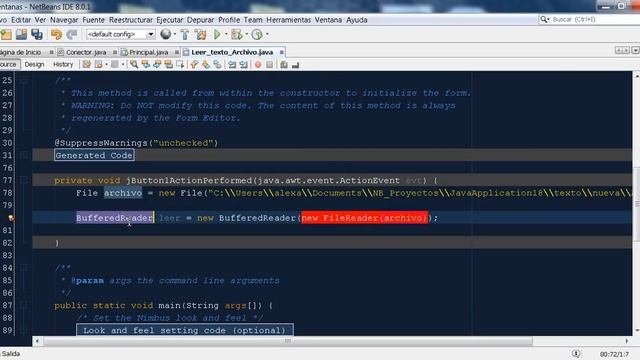Click the Open Project toolbar icon
Image resolution: width=640 pixels, height=360 pixels.
click(21, 35)
